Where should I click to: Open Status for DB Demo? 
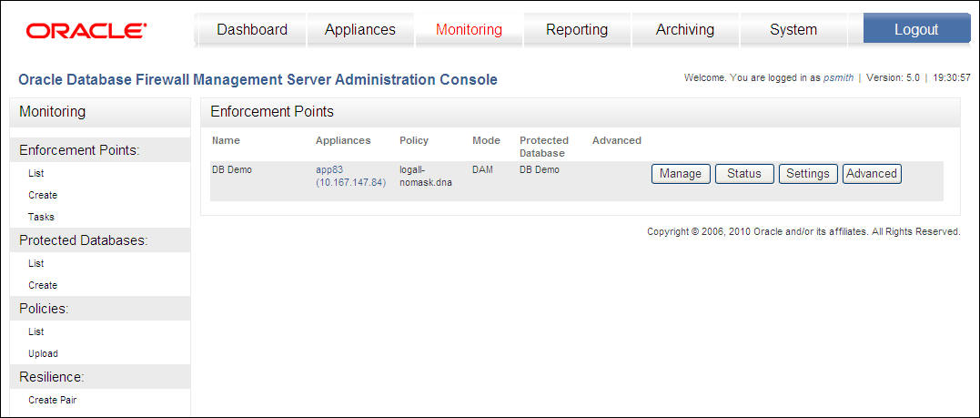click(x=744, y=173)
